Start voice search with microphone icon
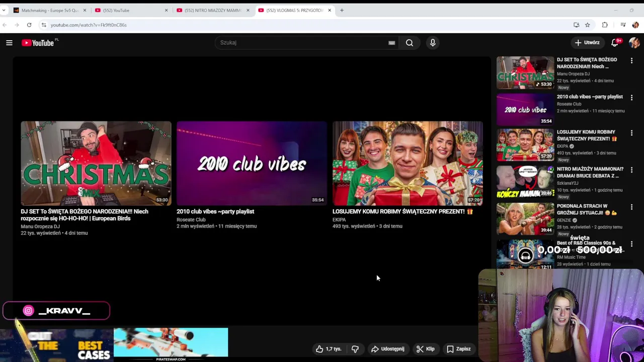The image size is (644, 362). point(433,43)
